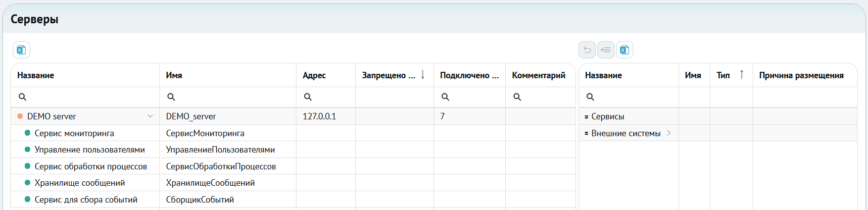Select the Сервис обработки процессов row
The image size is (868, 210).
(293, 166)
